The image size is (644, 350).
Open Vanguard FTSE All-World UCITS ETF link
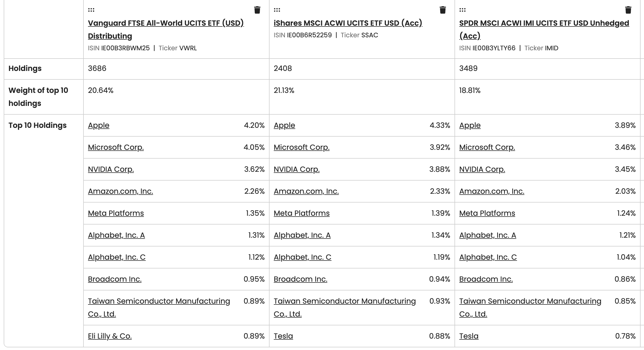166,29
